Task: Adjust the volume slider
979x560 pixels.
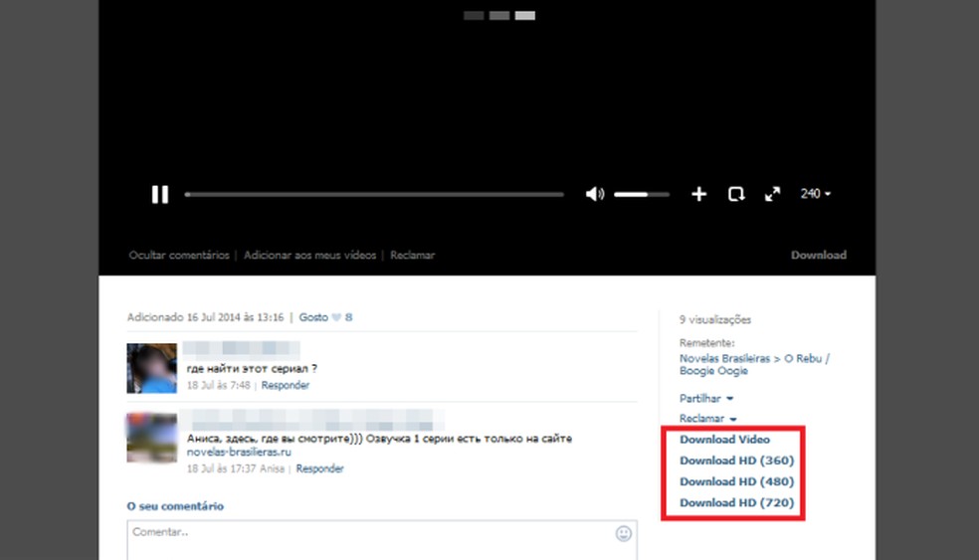Action: pyautogui.click(x=641, y=195)
